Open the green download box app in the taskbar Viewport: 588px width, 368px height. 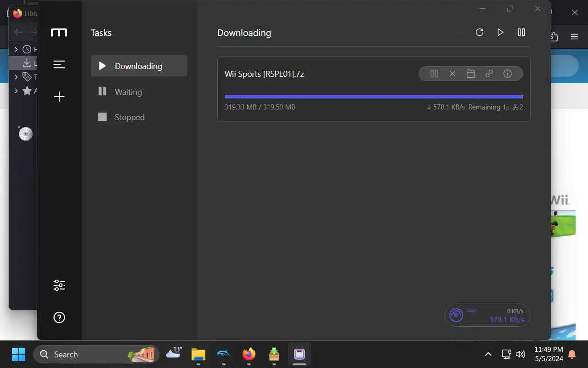[x=274, y=354]
